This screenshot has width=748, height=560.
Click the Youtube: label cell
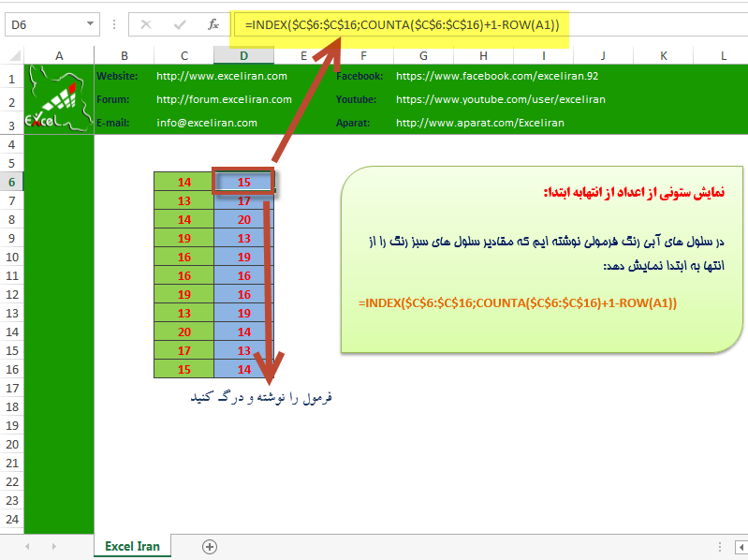pyautogui.click(x=356, y=99)
